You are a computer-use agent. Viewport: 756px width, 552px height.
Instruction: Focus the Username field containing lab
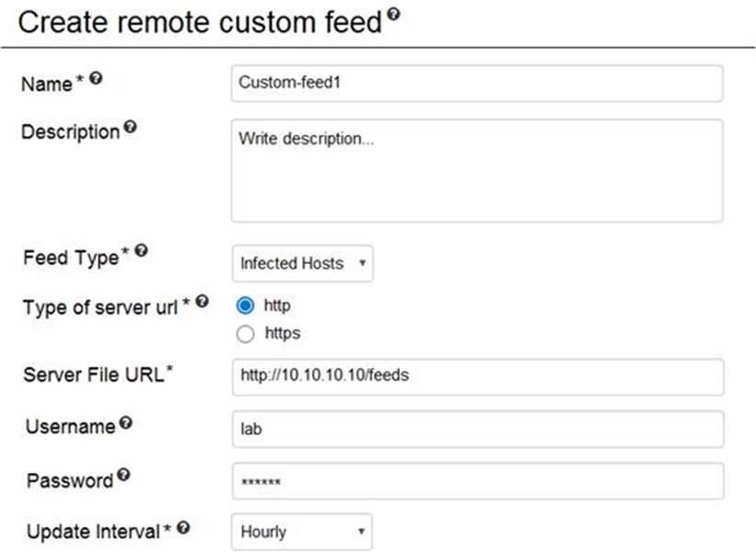coord(476,429)
